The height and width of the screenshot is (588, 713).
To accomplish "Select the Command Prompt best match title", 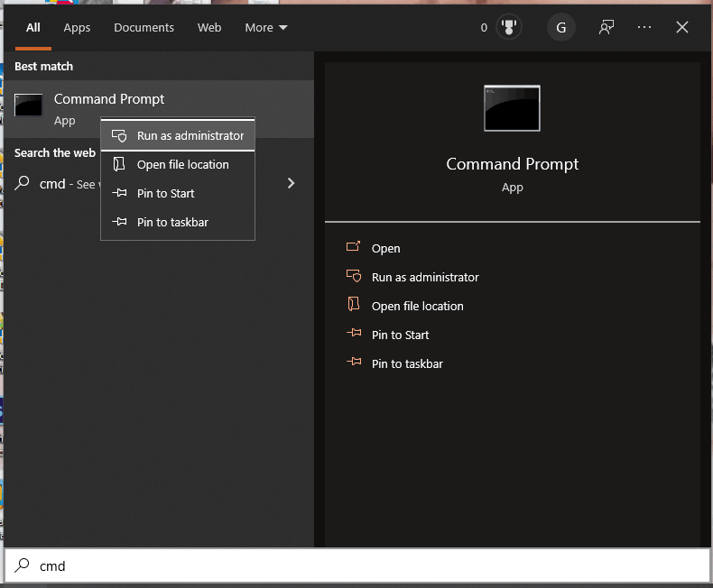I will tap(109, 99).
